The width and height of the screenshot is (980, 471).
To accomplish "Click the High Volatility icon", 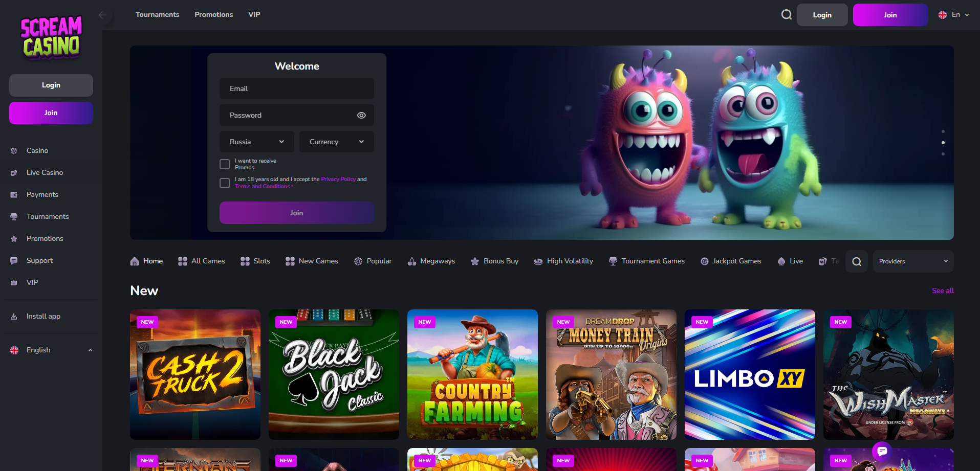I will (538, 261).
